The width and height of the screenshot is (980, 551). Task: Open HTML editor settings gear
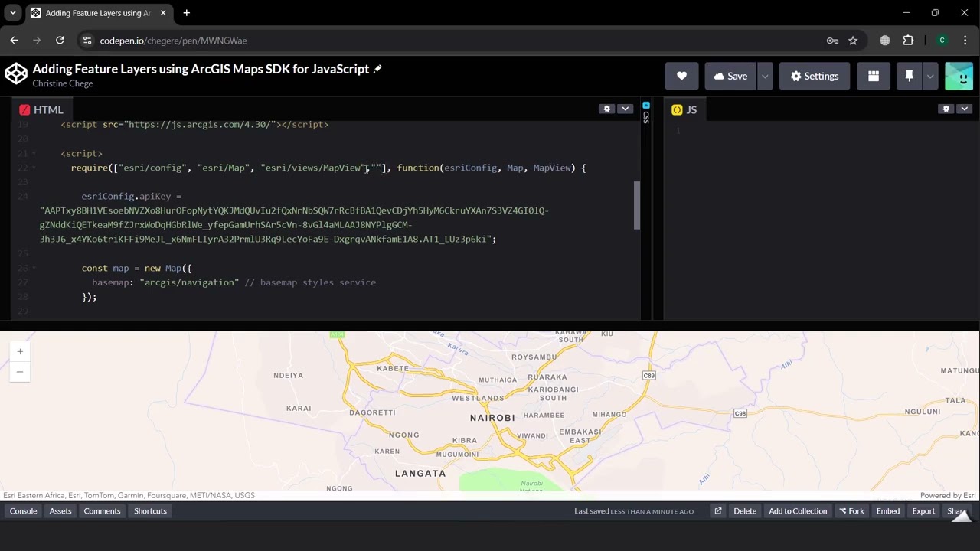click(607, 109)
